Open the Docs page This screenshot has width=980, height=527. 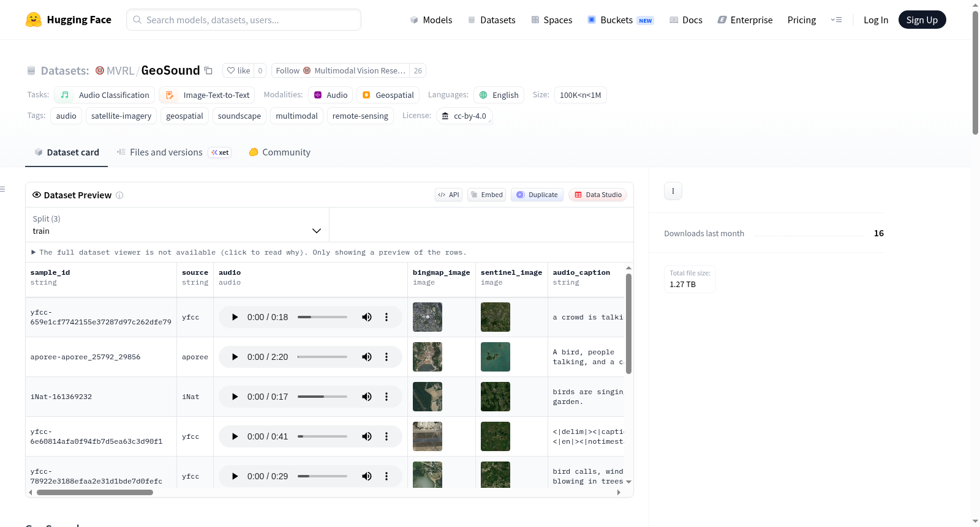(686, 20)
